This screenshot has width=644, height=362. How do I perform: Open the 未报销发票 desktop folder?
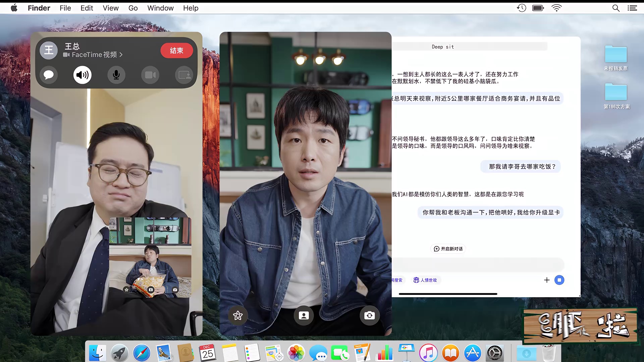(615, 55)
